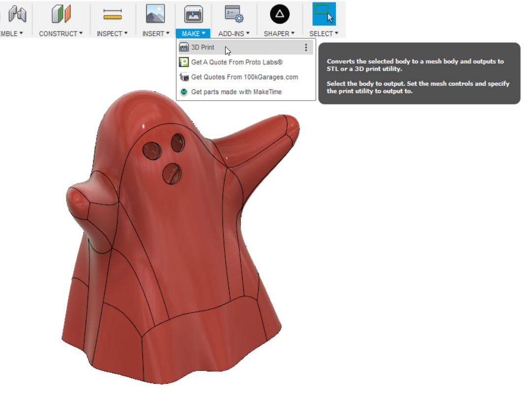The image size is (532, 399).
Task: Choose Get parts made with MakeTime
Action: [246, 92]
